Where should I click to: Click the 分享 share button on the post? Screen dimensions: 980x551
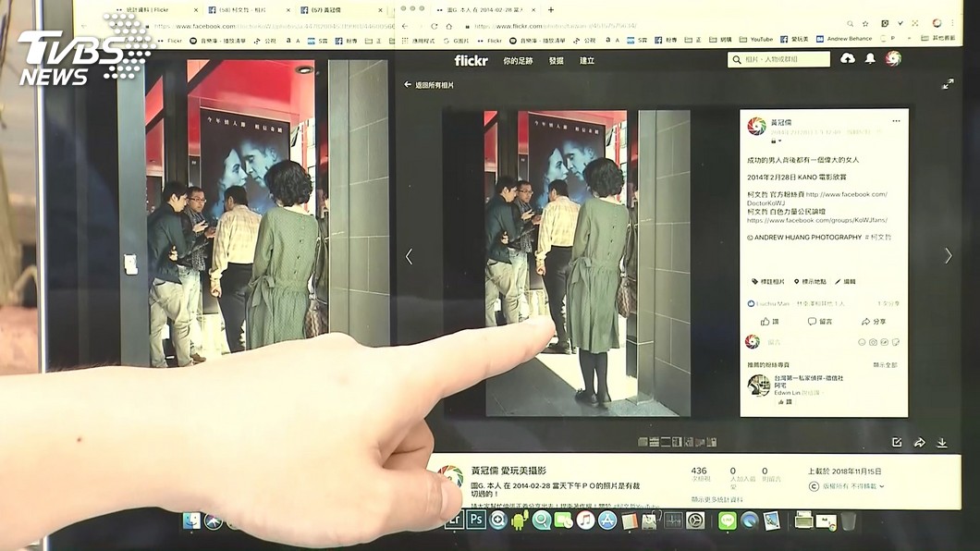click(873, 322)
